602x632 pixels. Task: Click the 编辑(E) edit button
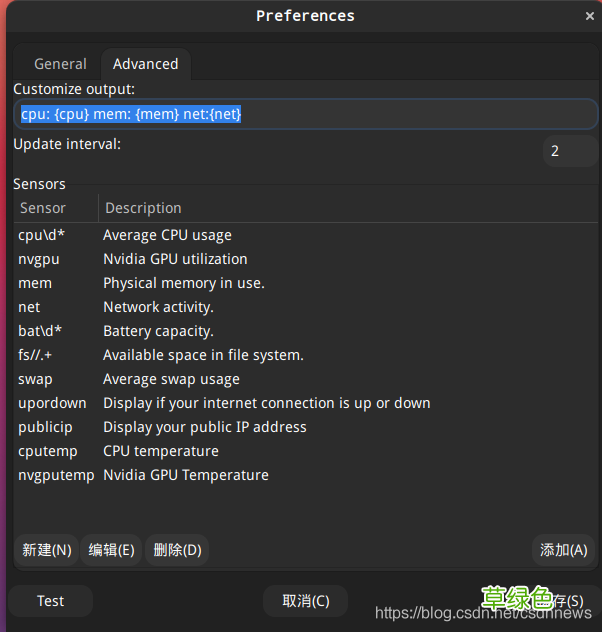tap(111, 550)
